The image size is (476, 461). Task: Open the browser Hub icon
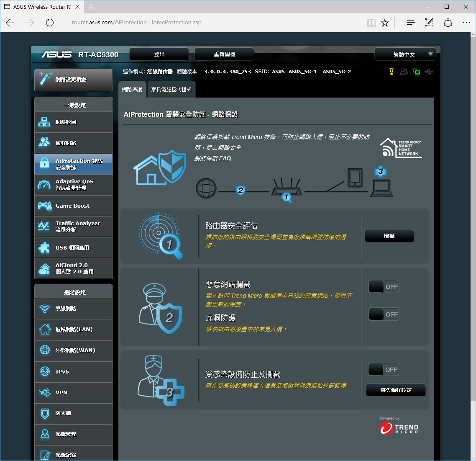pyautogui.click(x=411, y=23)
